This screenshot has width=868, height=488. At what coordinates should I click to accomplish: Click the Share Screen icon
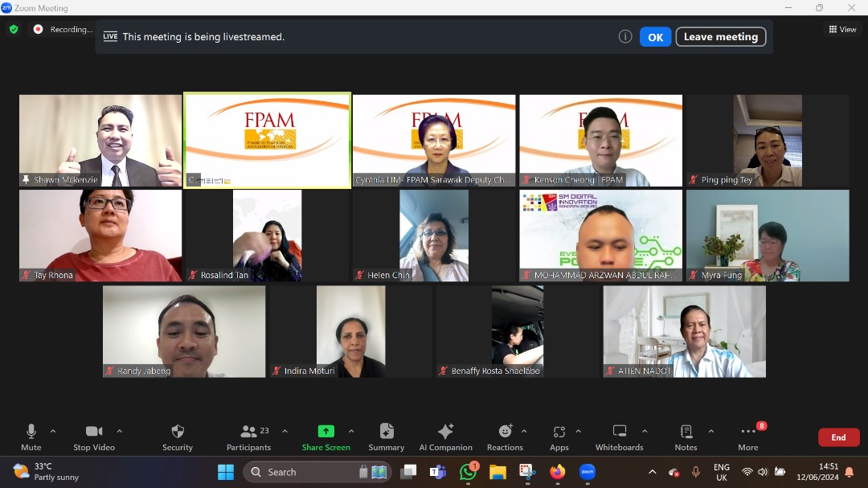coord(325,432)
